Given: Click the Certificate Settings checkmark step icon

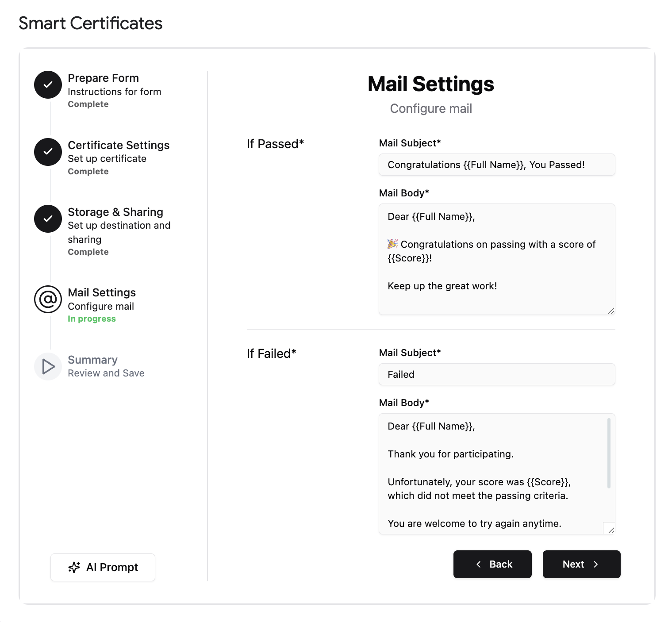Looking at the screenshot, I should click(48, 152).
